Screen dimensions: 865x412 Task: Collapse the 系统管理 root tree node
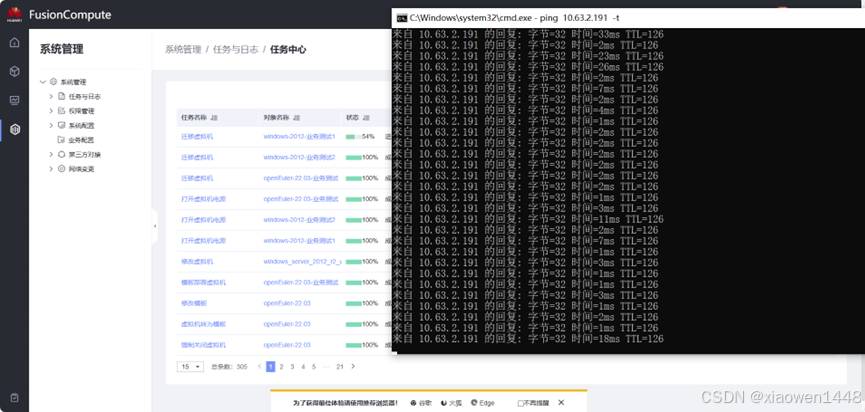tap(43, 82)
